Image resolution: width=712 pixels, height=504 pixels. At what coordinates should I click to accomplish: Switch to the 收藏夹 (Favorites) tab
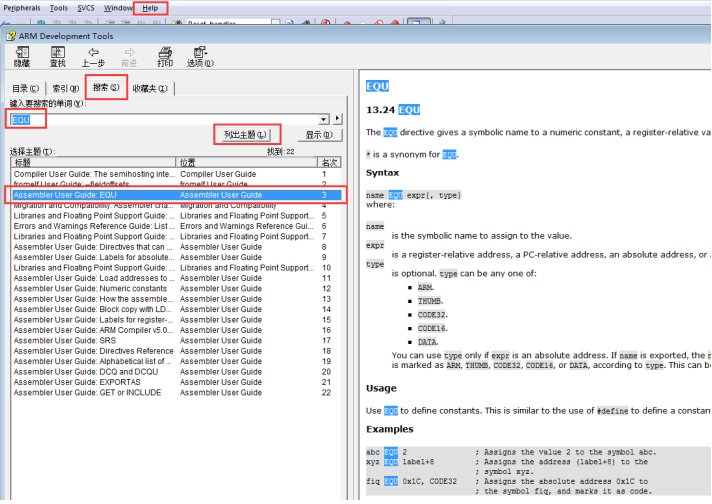150,88
